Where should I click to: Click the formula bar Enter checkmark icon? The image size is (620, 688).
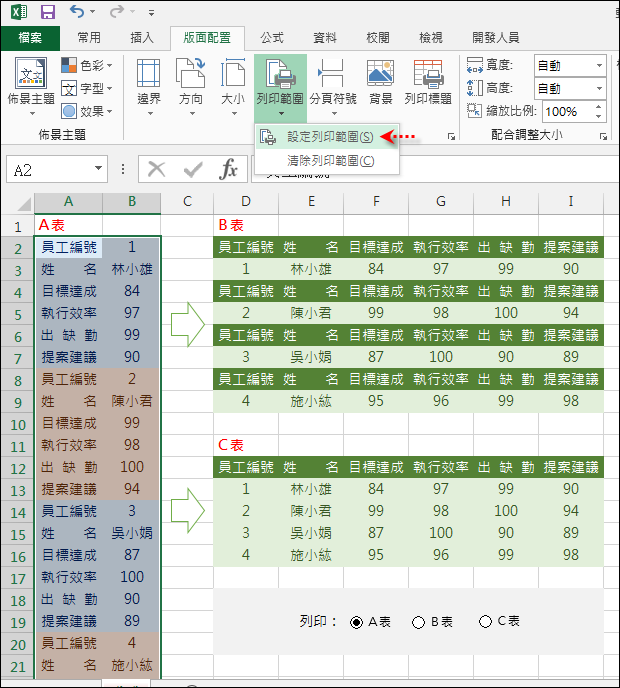(193, 169)
